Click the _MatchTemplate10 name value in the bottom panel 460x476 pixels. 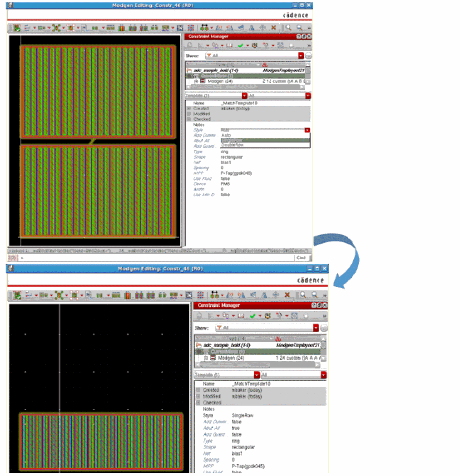tap(251, 384)
